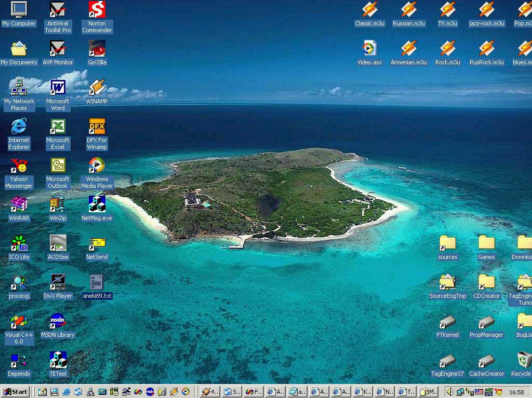The height and width of the screenshot is (398, 532).
Task: Click the ICQ Lite desktop icon
Action: coord(19,243)
